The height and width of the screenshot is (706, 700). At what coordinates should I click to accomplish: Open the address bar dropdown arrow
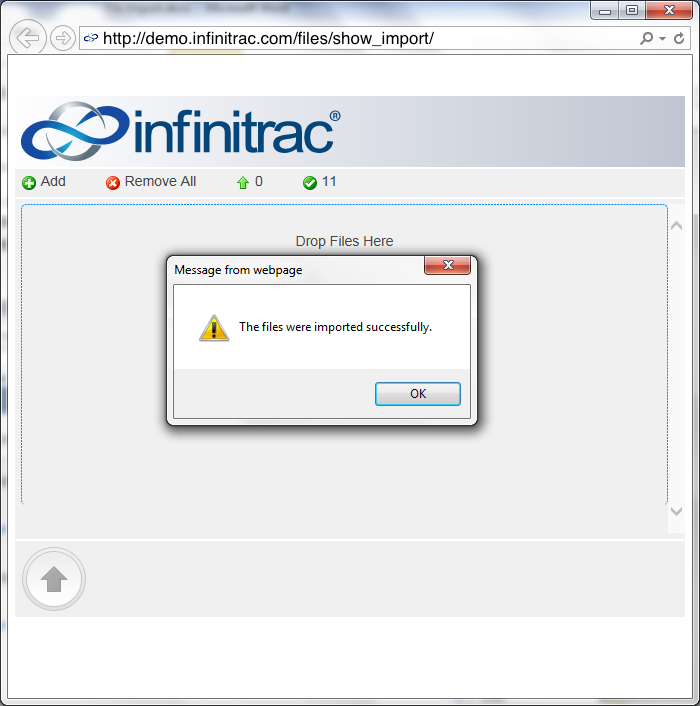pyautogui.click(x=662, y=39)
